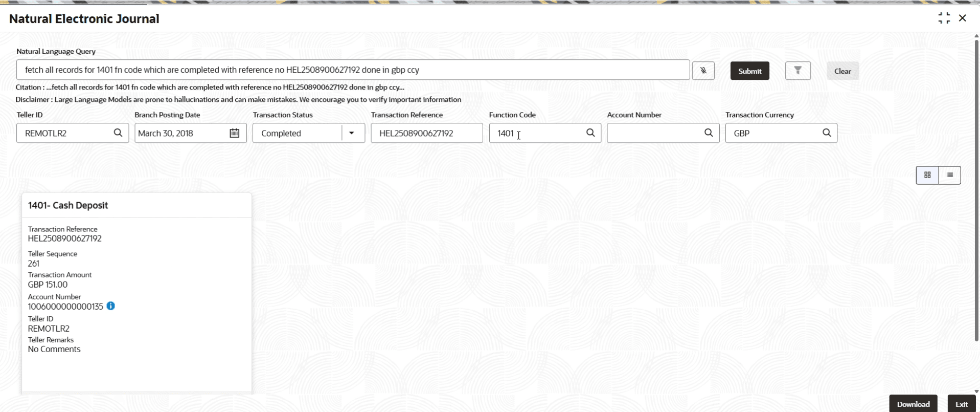Select the No Comments remark

(x=54, y=349)
